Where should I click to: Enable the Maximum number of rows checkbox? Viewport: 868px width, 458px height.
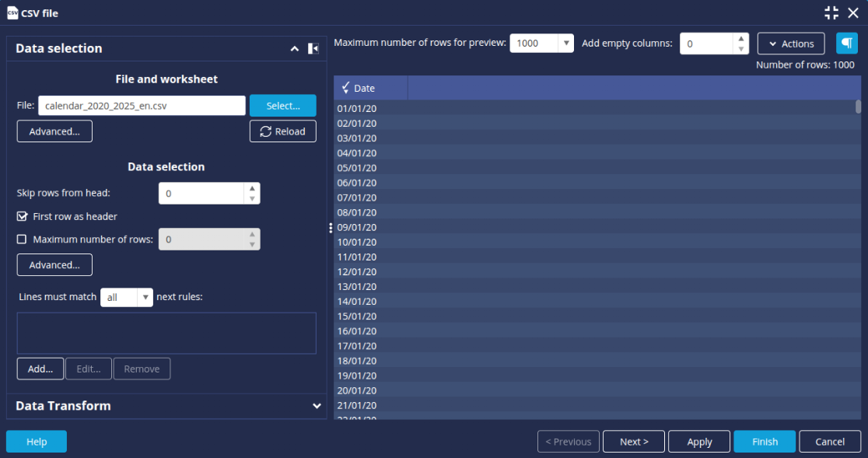[x=22, y=239]
